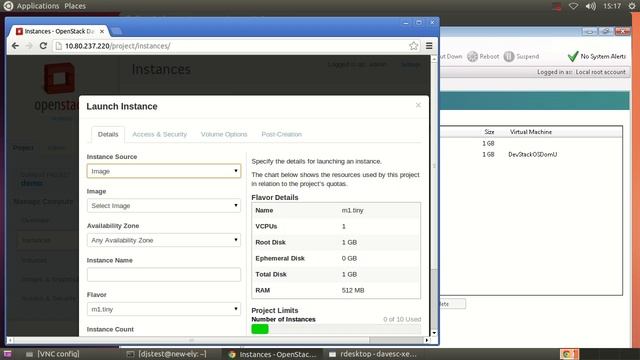Click DevStackOSDomU in Virtual Machine column
This screenshot has width=640, height=360.
[x=532, y=155]
